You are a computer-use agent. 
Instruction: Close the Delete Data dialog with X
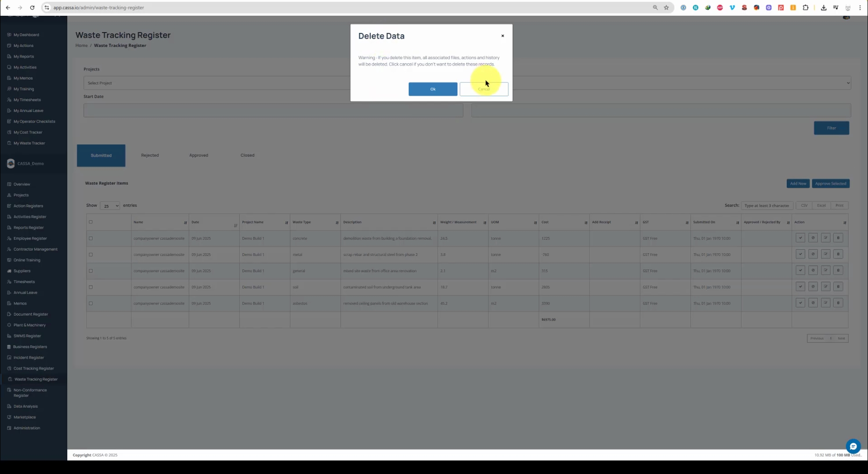pos(503,36)
